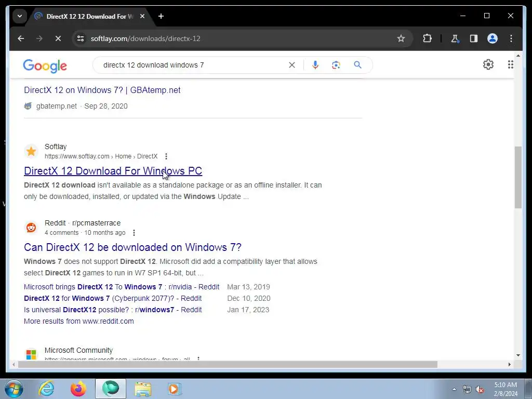Open Softlay result options three dots

click(166, 156)
